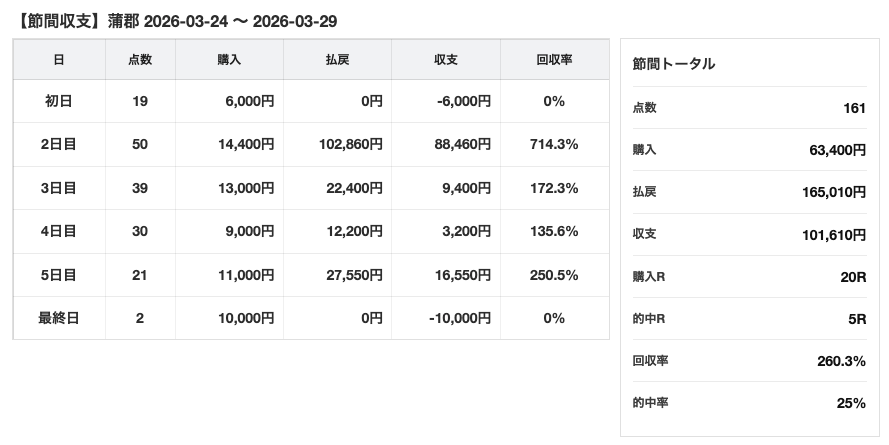Click the 102,860円 payout cell
The image size is (889, 445).
350,145
